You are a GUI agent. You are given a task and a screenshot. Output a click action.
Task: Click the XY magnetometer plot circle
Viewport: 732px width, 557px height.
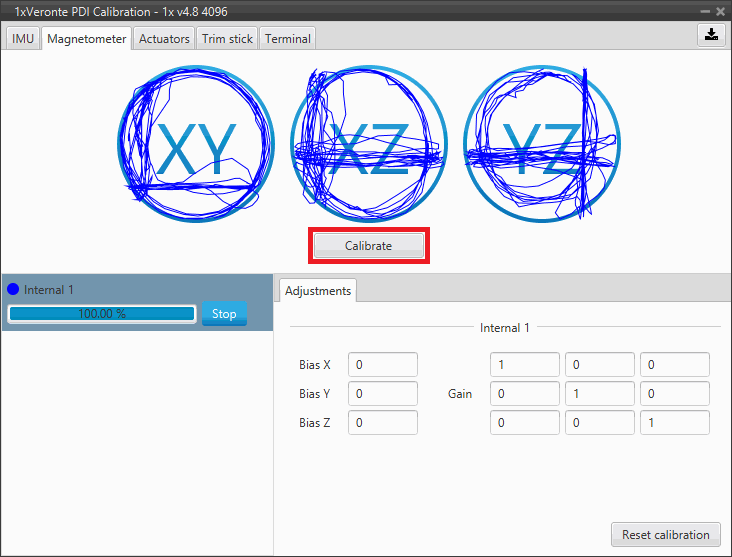(196, 145)
